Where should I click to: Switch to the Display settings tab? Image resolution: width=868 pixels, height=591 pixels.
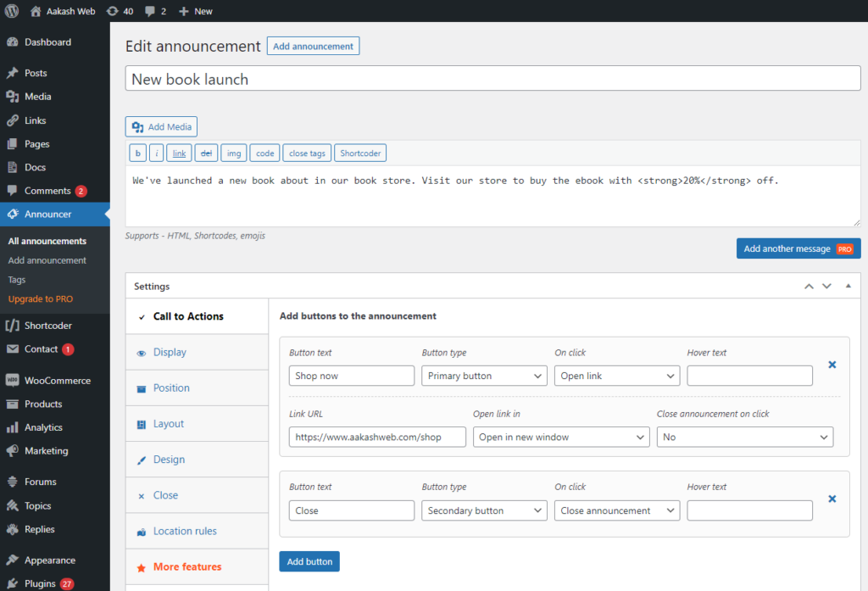pos(170,352)
